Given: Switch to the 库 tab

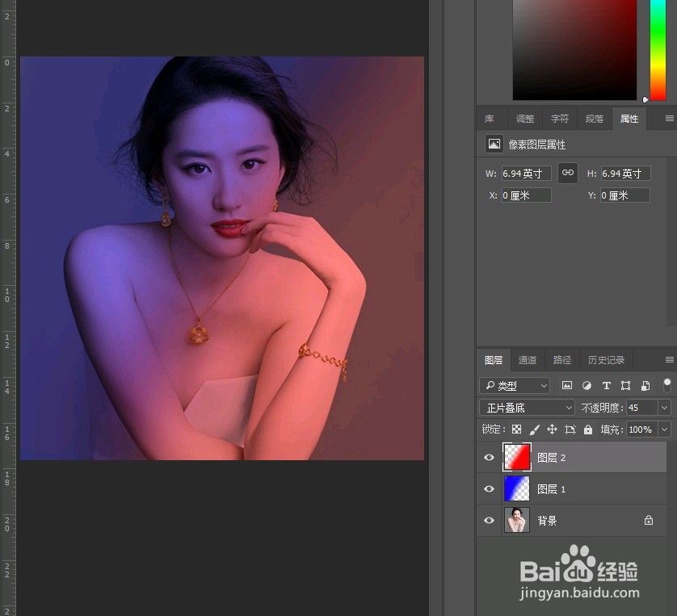Looking at the screenshot, I should (x=490, y=119).
